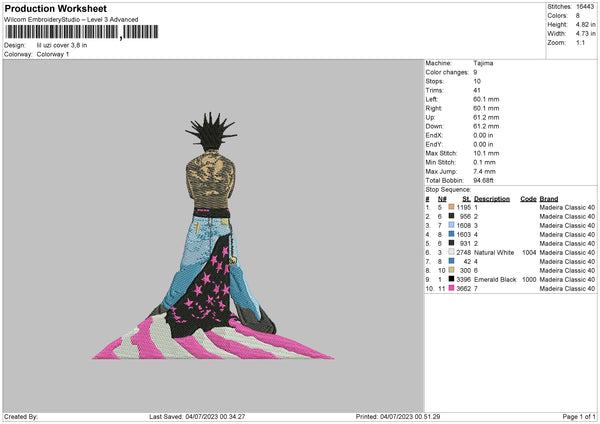
Task: Click the tan color swatch in stop 1
Action: [451, 207]
